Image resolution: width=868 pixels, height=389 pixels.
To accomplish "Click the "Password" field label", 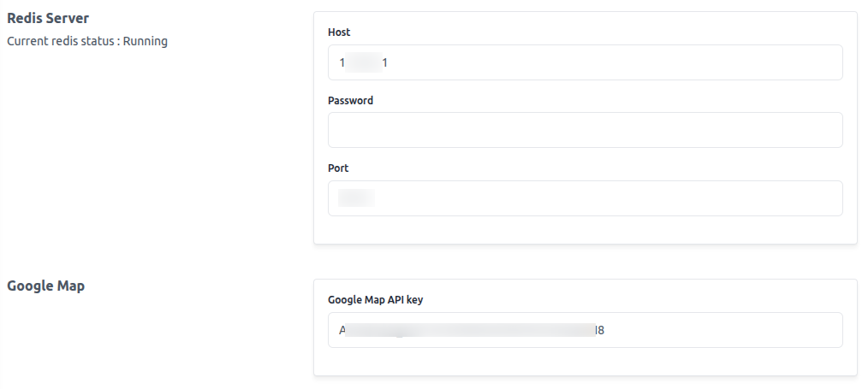I will (350, 100).
